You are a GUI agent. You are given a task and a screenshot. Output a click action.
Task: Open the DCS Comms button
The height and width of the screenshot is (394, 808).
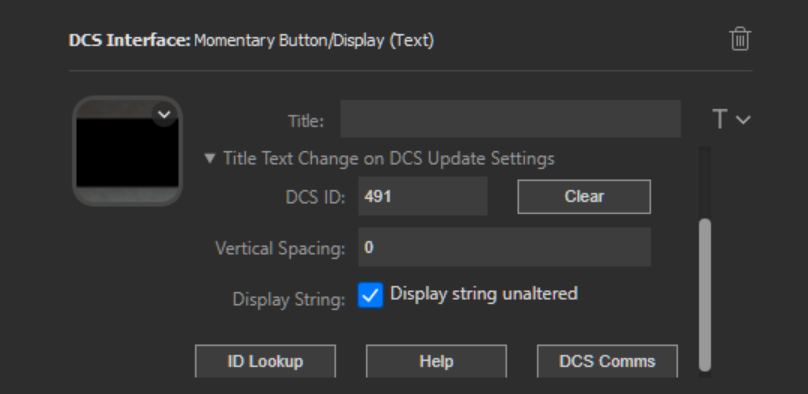[x=607, y=361]
